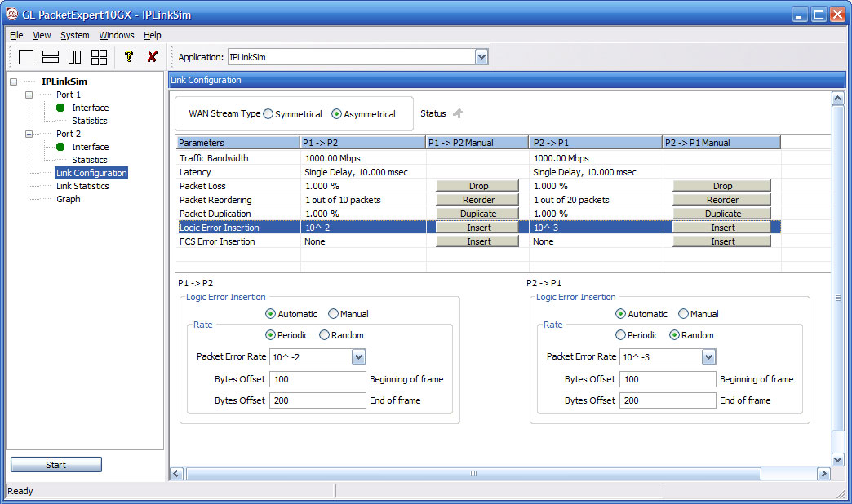Click the Port 2 Interface green status dot
852x504 pixels.
click(x=60, y=147)
